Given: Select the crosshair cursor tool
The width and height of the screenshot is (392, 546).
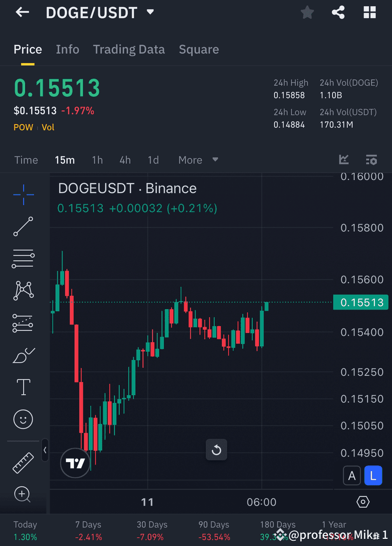Looking at the screenshot, I should coord(23,194).
